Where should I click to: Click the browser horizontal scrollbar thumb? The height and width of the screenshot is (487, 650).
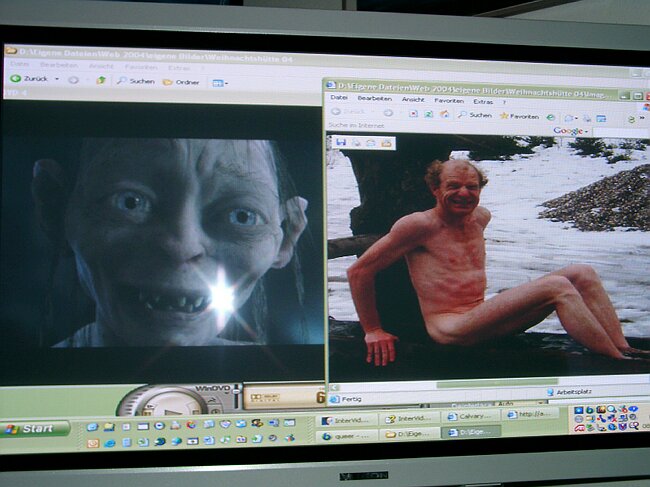[x=497, y=384]
